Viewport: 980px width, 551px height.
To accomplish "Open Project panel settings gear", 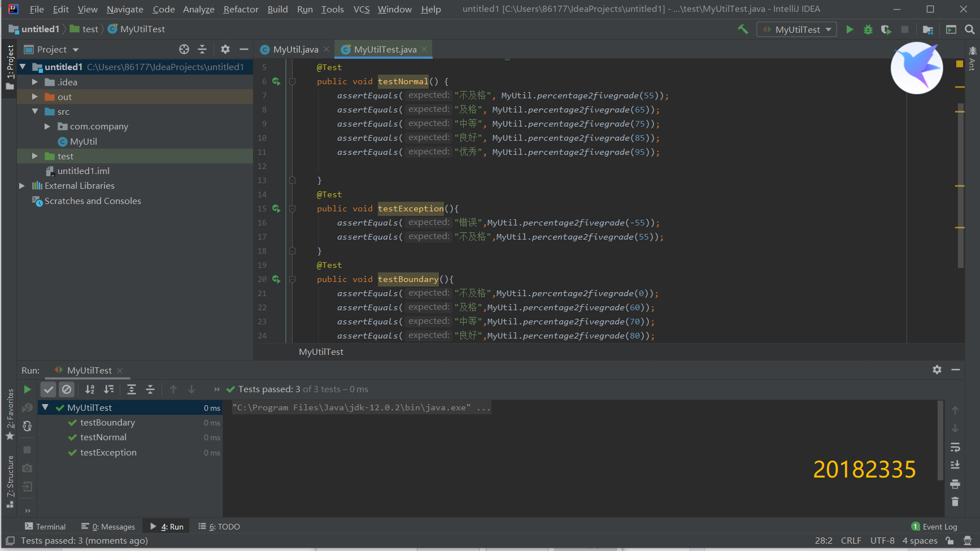I will tap(225, 50).
